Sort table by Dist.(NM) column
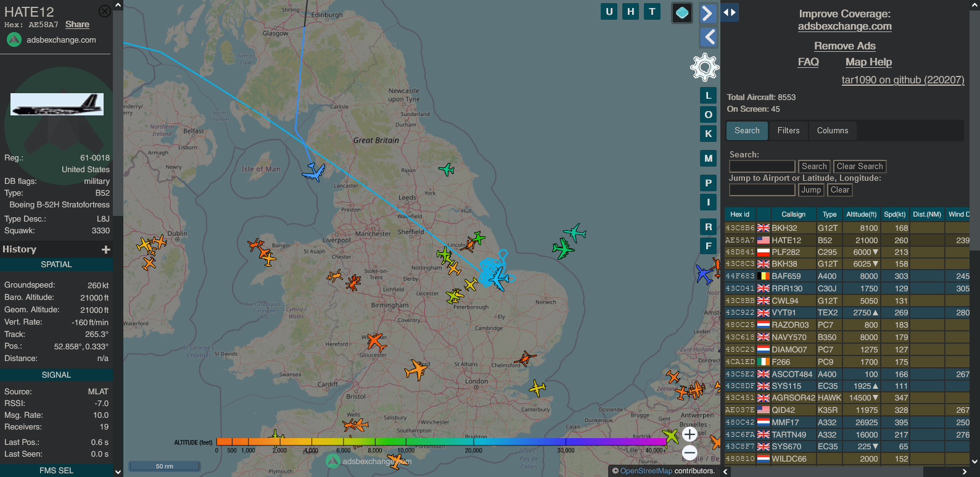The image size is (980, 477). (x=927, y=215)
